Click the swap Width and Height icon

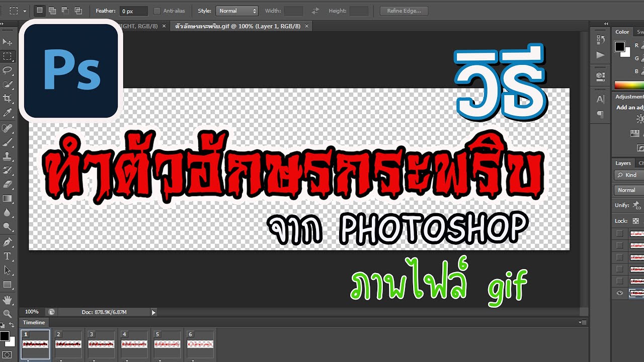click(315, 11)
